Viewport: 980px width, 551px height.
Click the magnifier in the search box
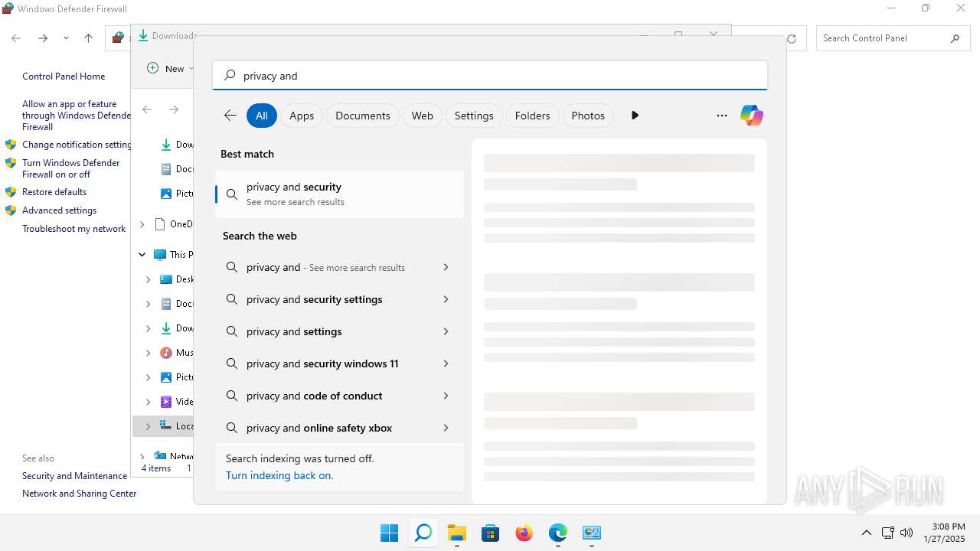tap(230, 76)
